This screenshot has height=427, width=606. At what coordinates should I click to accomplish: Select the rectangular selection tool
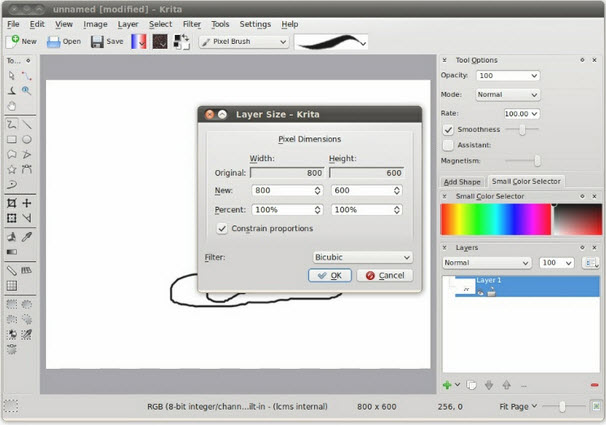(x=12, y=305)
